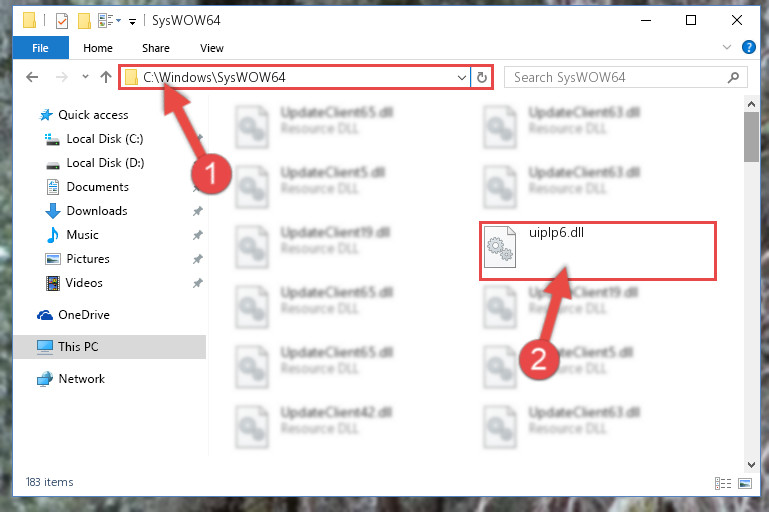Click the Properties checkmark icon in title bar
Image resolution: width=769 pixels, height=512 pixels.
click(62, 21)
